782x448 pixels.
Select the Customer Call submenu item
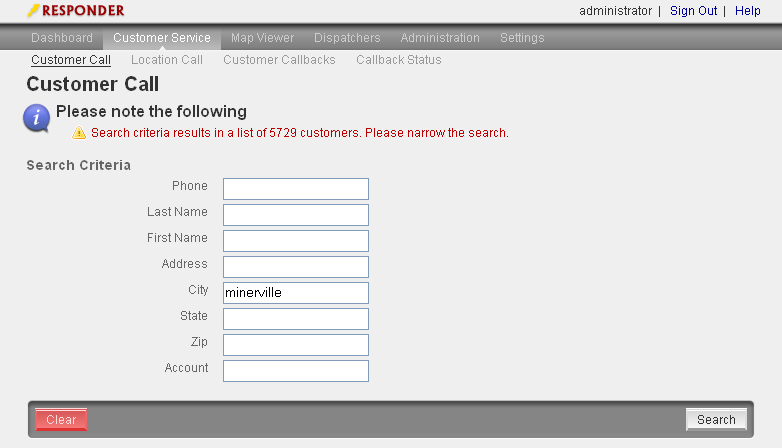(71, 60)
